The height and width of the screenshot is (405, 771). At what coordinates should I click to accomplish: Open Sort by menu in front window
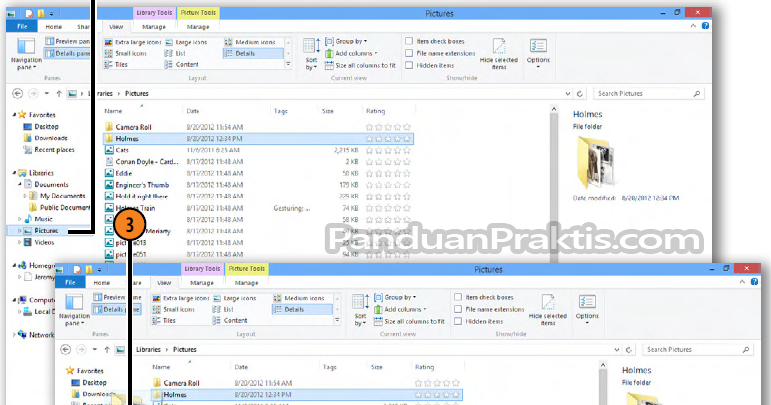pyautogui.click(x=360, y=310)
